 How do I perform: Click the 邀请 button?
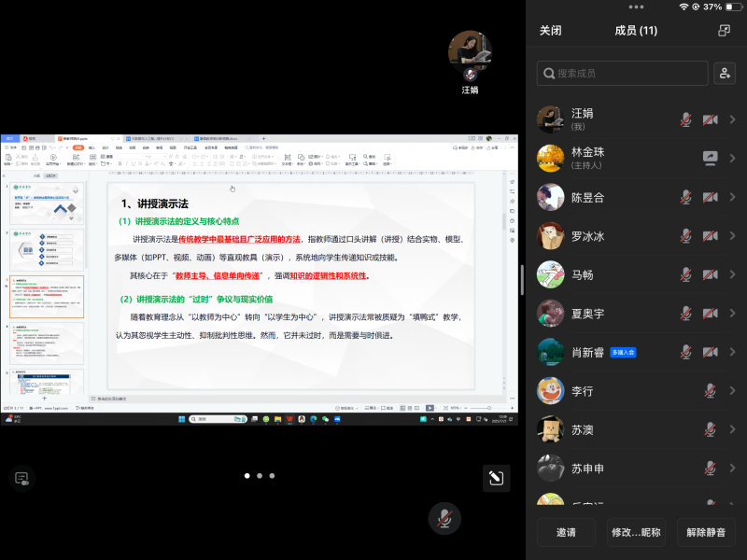click(566, 532)
